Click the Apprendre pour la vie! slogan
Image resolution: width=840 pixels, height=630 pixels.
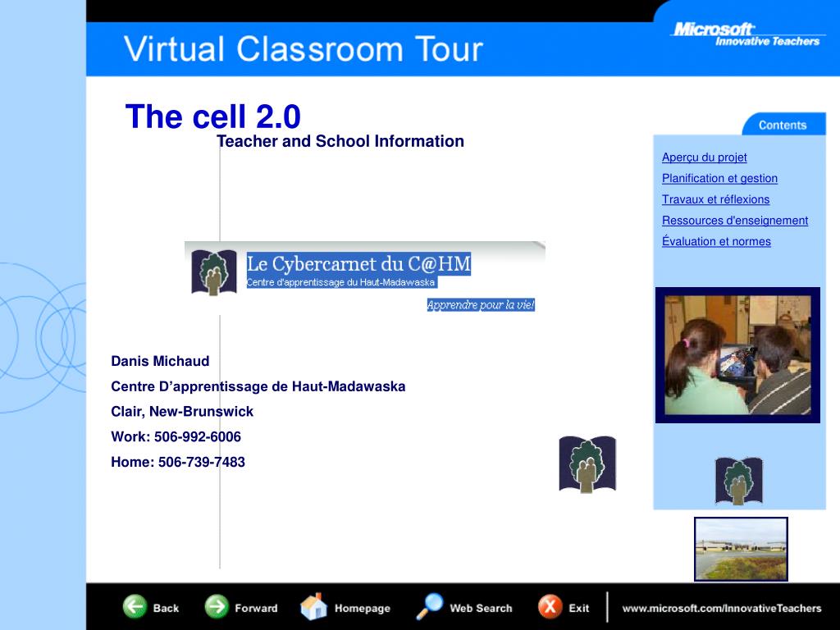point(481,305)
